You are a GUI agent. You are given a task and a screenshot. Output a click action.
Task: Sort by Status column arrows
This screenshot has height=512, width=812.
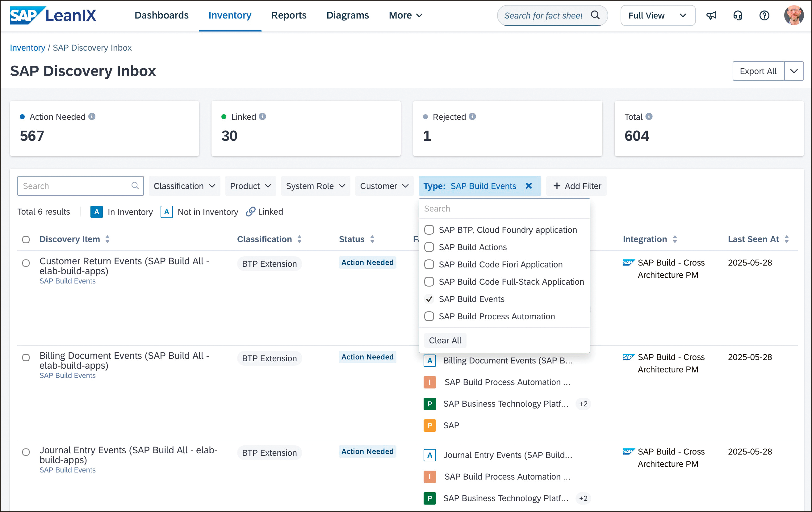coord(372,239)
